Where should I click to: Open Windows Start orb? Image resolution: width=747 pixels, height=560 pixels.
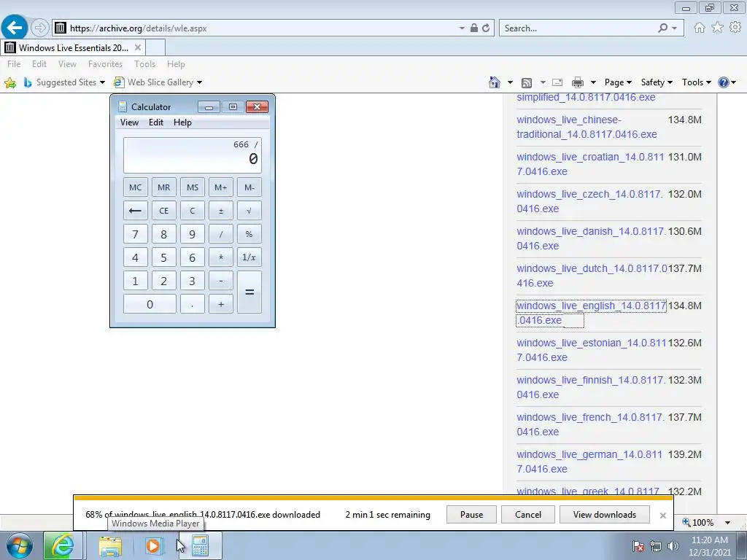click(x=20, y=545)
